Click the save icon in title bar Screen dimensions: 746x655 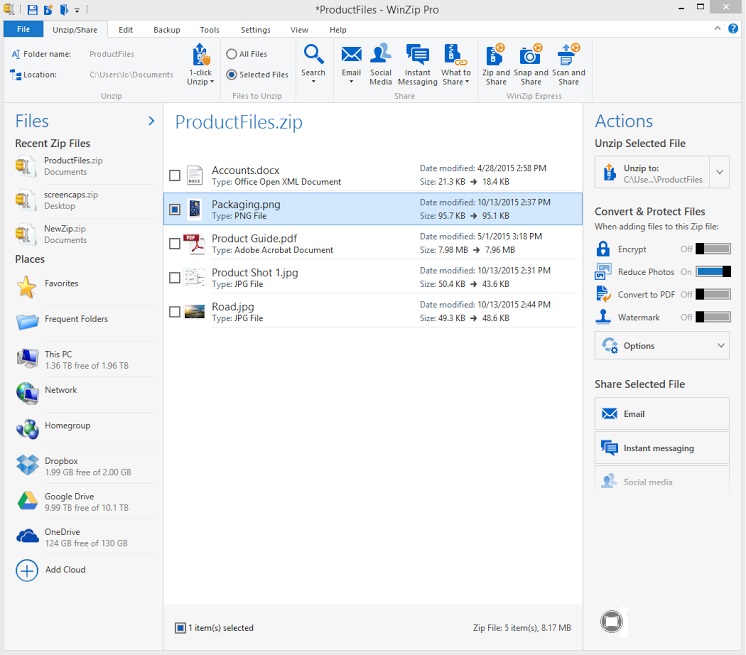point(32,10)
